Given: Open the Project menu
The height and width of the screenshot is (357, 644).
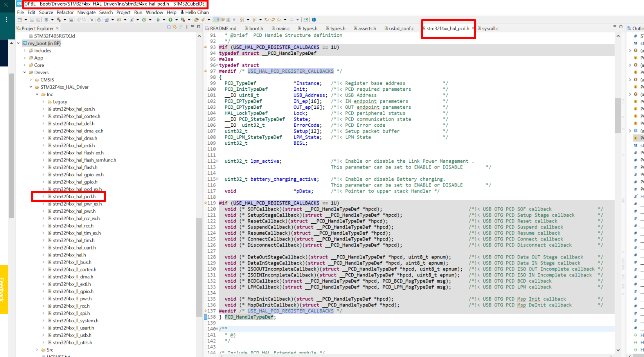Looking at the screenshot, I should (123, 13).
